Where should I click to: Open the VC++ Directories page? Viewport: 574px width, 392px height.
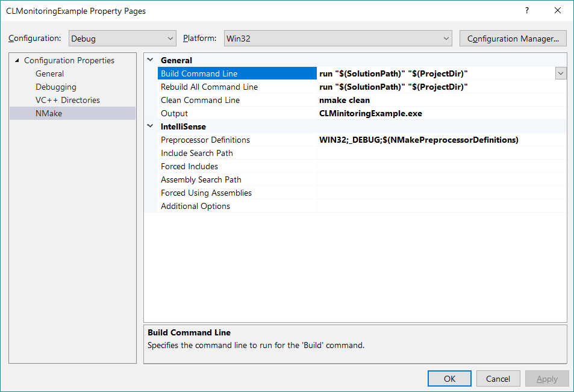[x=67, y=100]
